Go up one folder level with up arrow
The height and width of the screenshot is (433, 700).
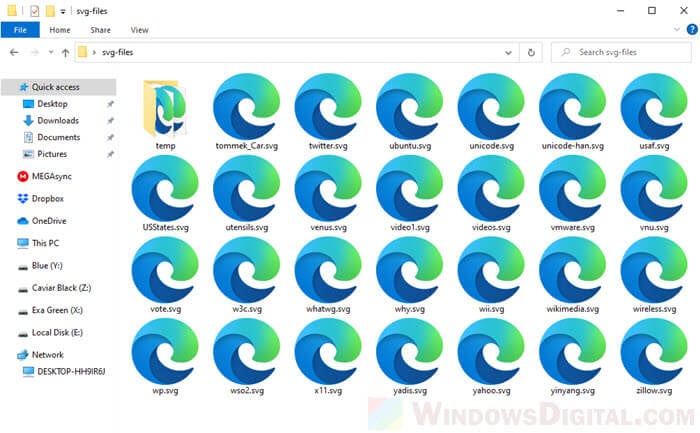point(65,52)
